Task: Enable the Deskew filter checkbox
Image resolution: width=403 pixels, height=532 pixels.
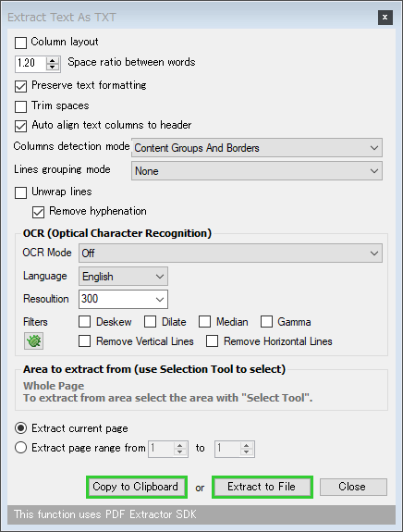Action: pos(84,322)
